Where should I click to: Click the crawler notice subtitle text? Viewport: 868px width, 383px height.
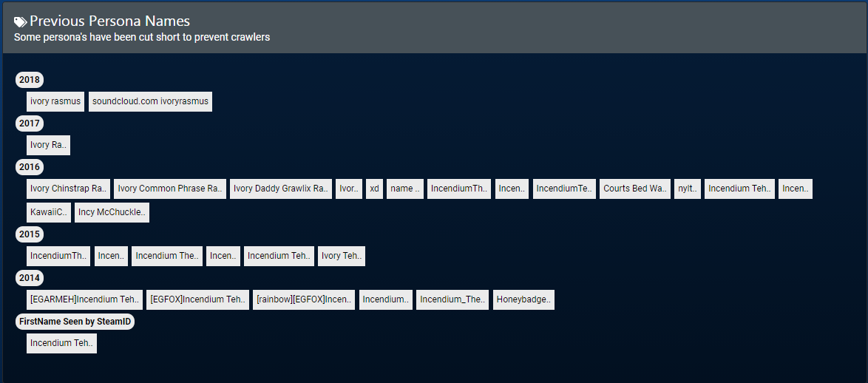pyautogui.click(x=142, y=37)
